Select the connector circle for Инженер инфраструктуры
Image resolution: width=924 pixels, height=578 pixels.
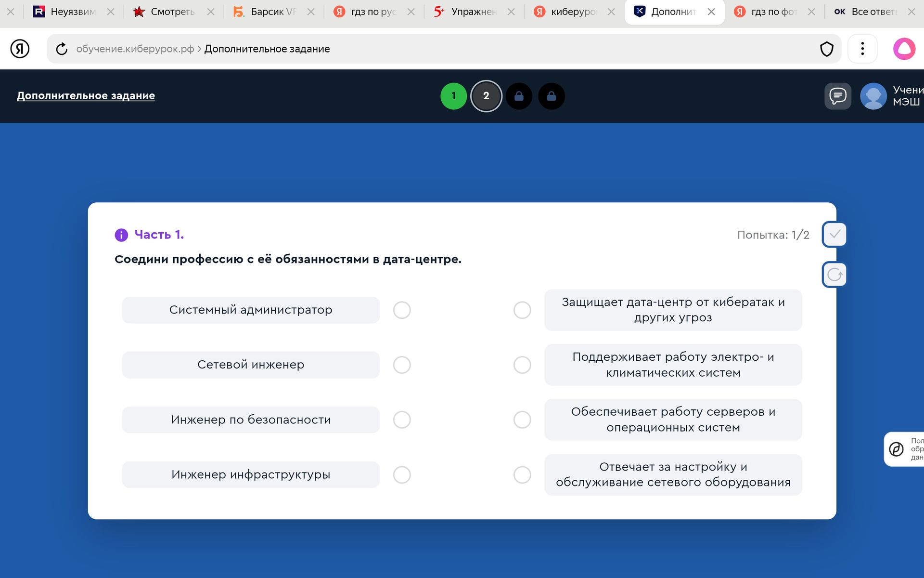coord(402,475)
